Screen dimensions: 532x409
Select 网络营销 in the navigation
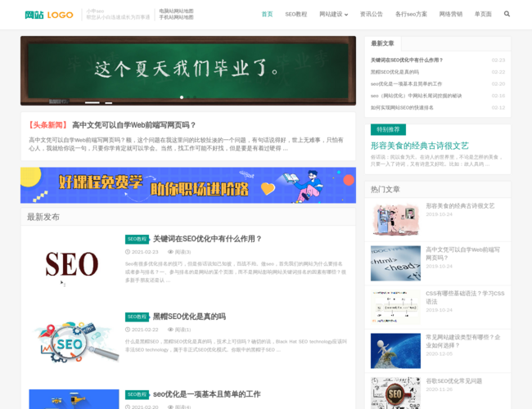tap(451, 14)
